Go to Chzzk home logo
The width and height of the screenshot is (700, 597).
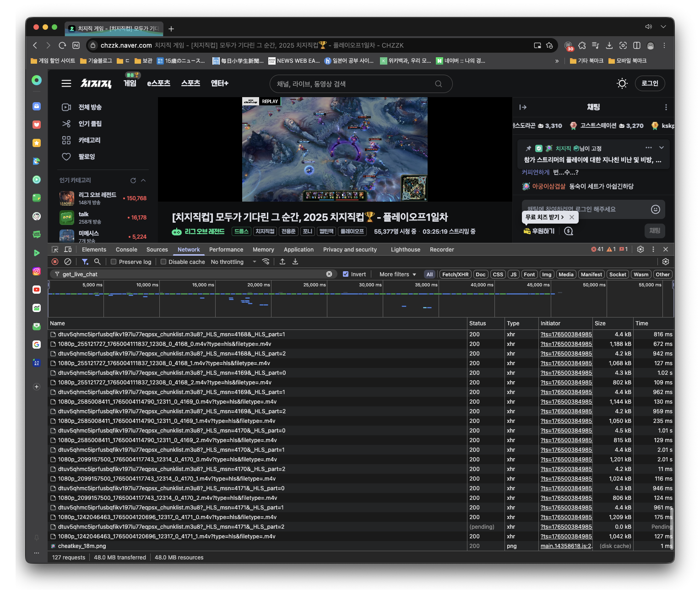96,83
